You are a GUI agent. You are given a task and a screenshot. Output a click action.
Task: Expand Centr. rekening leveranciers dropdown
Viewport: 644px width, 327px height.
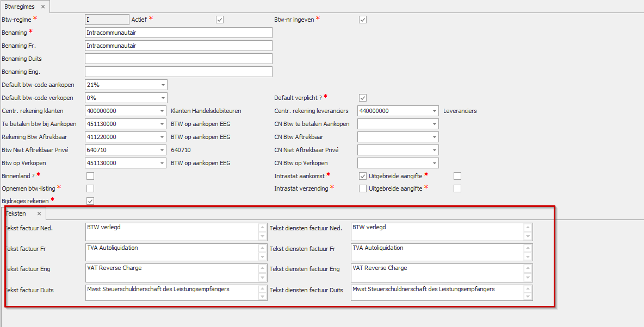click(434, 111)
